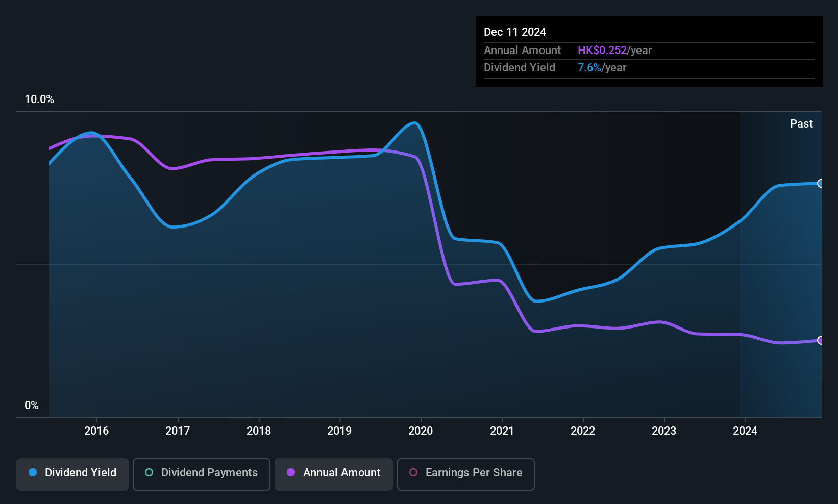Click the teal Dividend Payments legend circle

pos(149,472)
